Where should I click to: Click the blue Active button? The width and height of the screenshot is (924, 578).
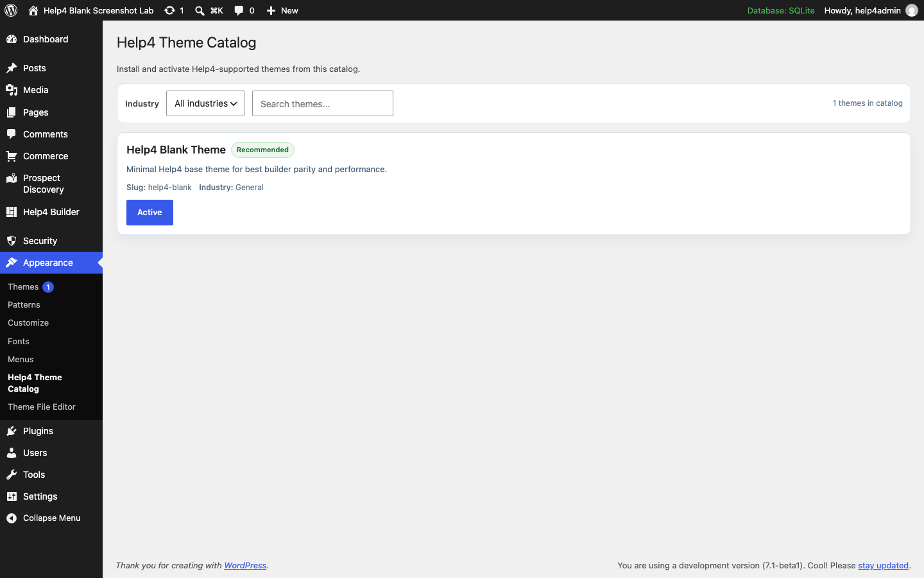click(150, 213)
